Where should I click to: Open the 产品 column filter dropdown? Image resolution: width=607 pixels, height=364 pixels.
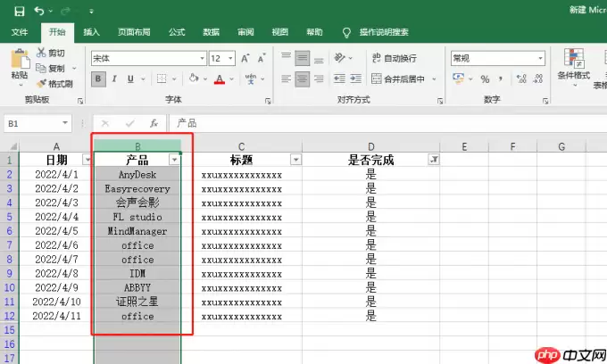click(174, 160)
